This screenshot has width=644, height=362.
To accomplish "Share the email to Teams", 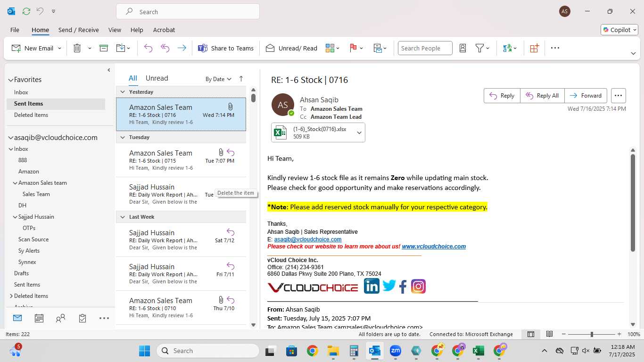I will (226, 48).
